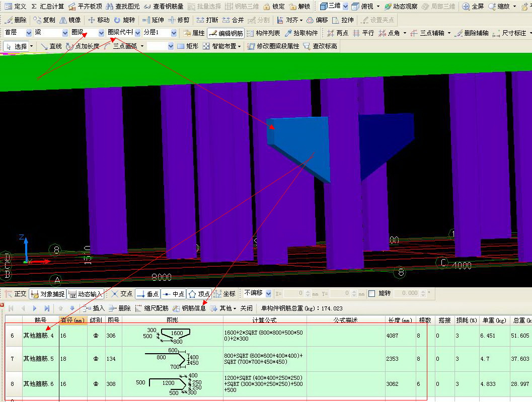Open the 梁 component type dropdown

(x=65, y=33)
